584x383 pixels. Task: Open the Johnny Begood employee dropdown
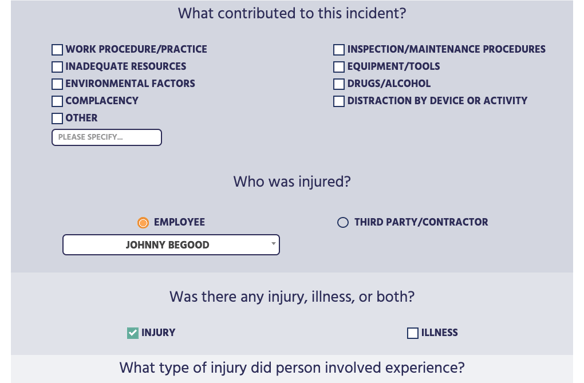[x=171, y=245]
